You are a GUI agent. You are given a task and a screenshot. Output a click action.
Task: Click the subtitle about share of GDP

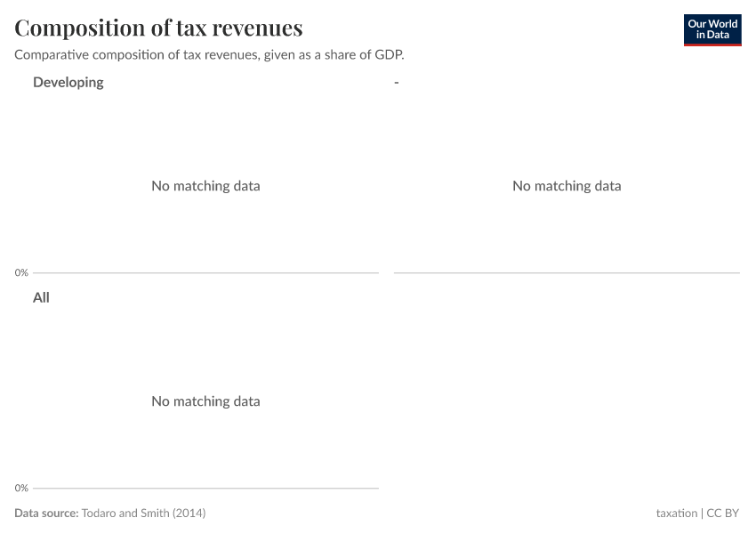coord(209,54)
